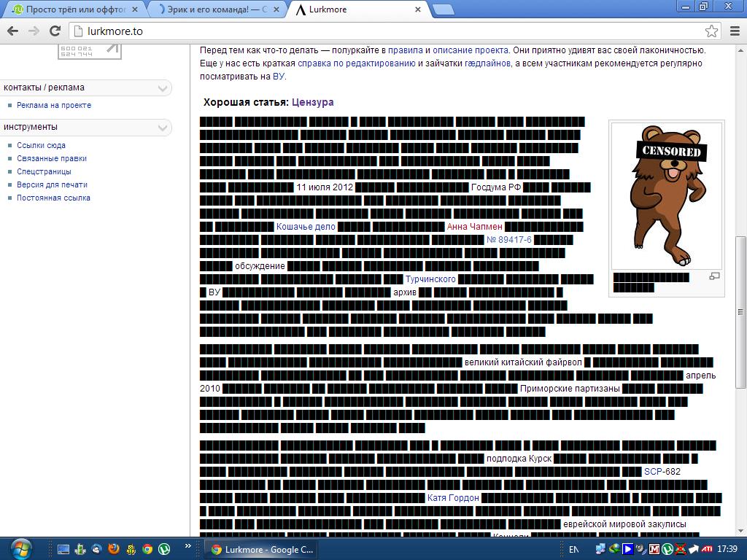Image resolution: width=747 pixels, height=560 pixels.
Task: Open the гаедлайнов link
Action: pos(488,63)
